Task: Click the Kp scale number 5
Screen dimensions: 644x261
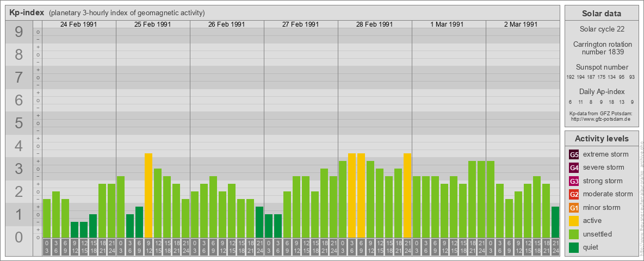Action: pyautogui.click(x=19, y=123)
